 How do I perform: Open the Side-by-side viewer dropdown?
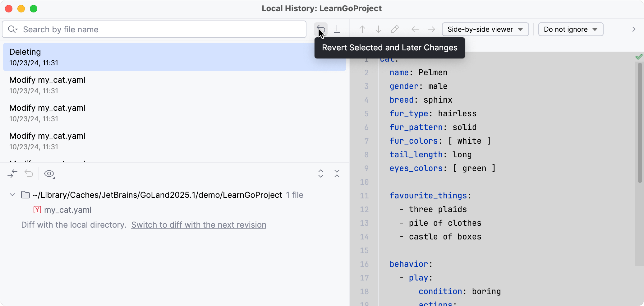pyautogui.click(x=485, y=29)
